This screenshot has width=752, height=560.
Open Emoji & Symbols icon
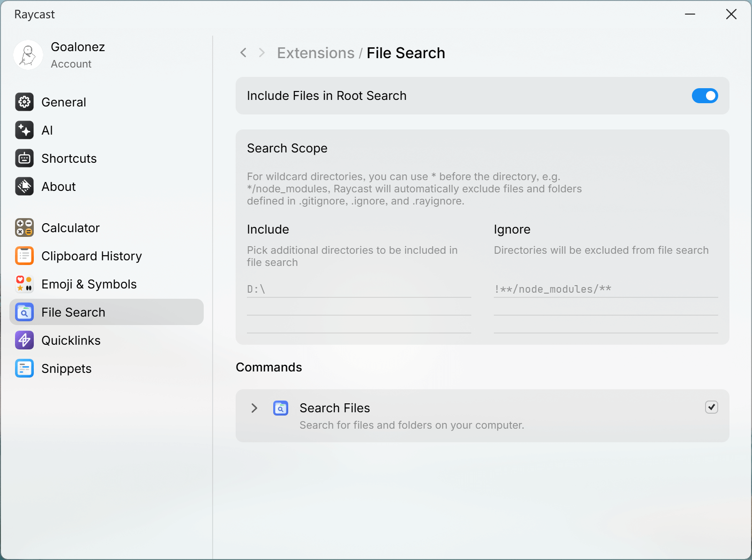click(24, 284)
